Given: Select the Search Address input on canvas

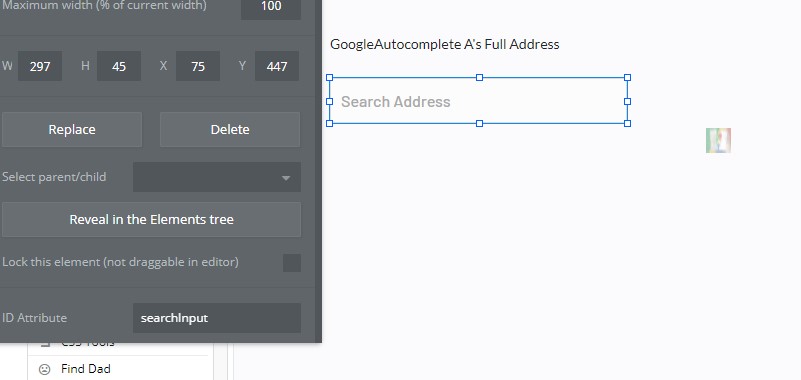Looking at the screenshot, I should point(478,101).
